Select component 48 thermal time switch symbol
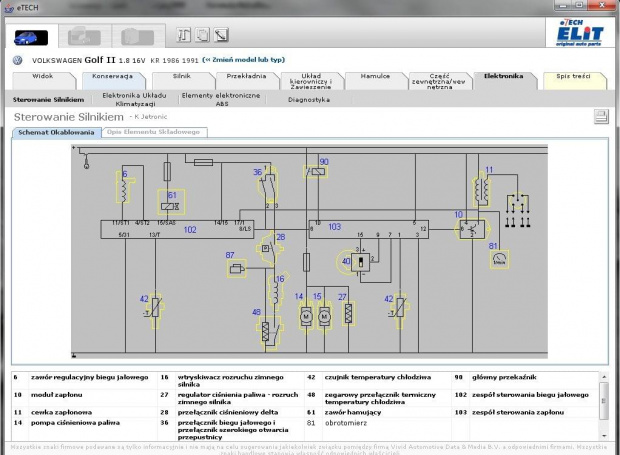 point(270,332)
